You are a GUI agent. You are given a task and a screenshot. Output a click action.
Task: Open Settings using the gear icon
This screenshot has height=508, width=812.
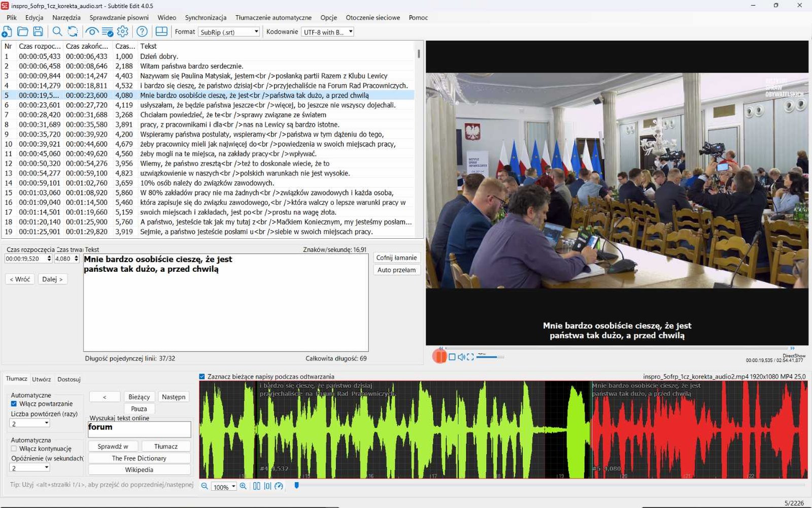(x=123, y=31)
